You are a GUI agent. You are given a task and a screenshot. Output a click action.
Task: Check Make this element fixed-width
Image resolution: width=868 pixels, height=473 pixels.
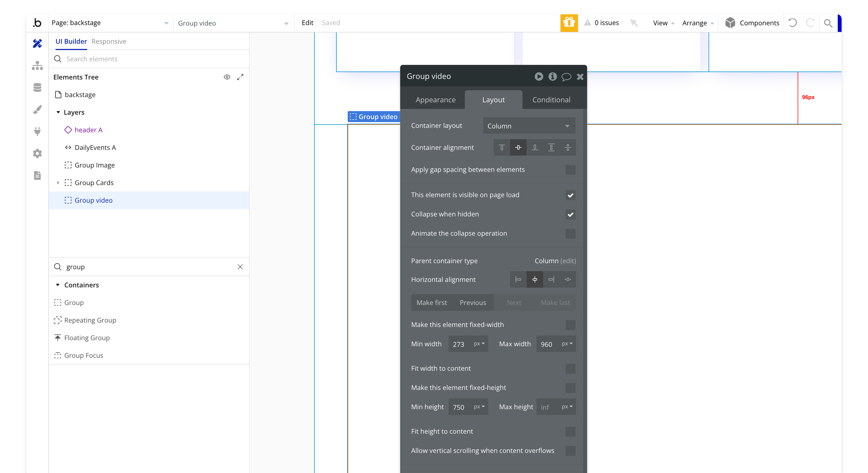coord(570,325)
